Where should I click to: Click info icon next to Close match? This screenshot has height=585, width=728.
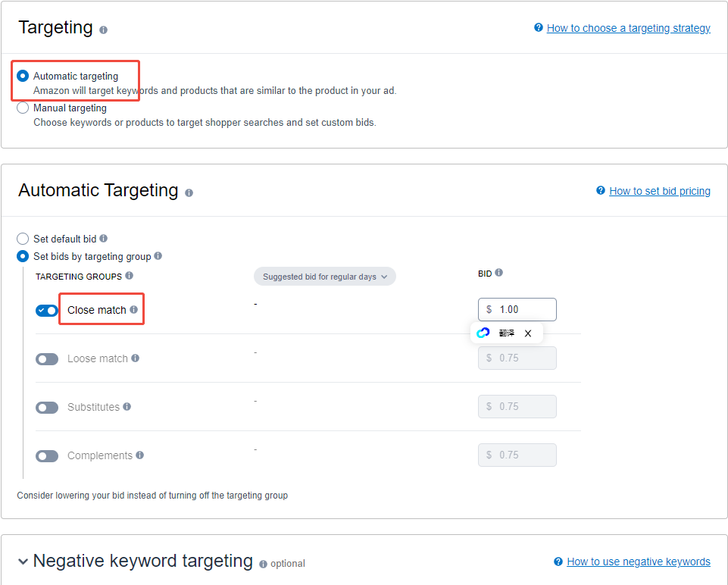click(x=134, y=310)
